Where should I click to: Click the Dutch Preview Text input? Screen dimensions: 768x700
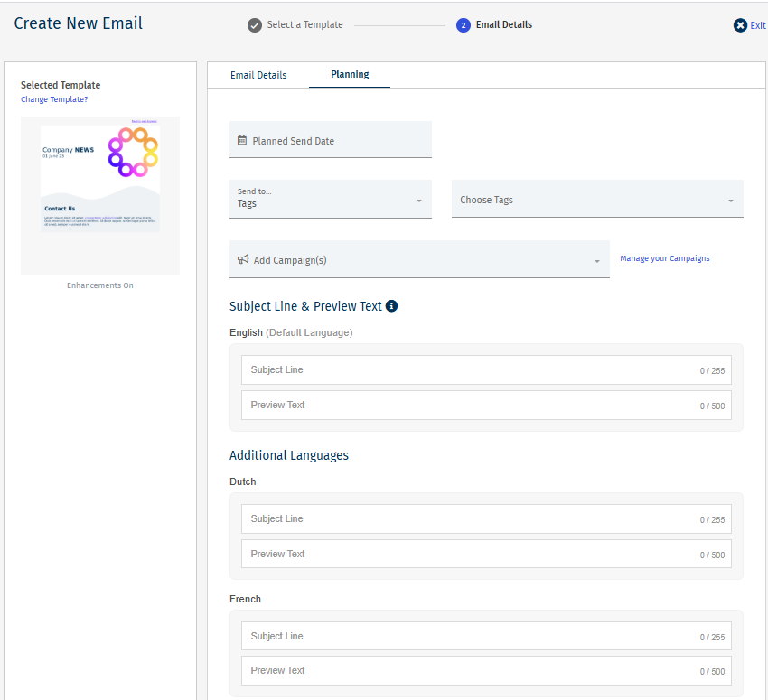[x=470, y=554]
